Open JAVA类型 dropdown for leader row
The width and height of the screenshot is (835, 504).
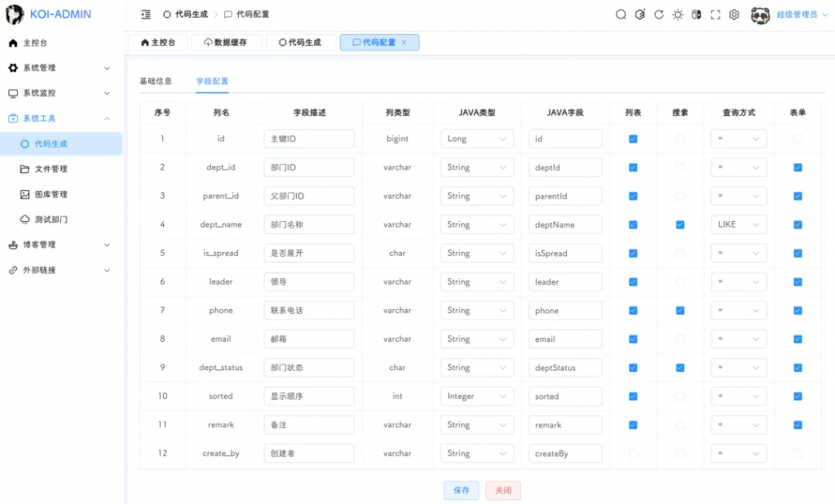[x=476, y=282]
